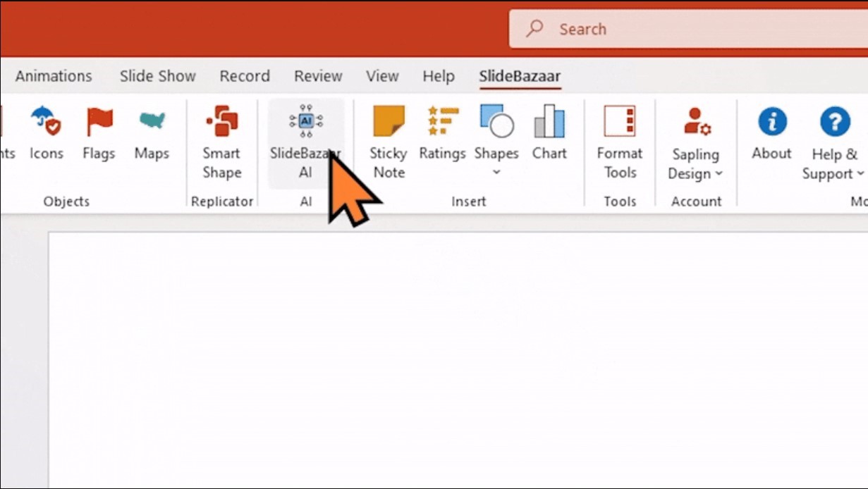Add a Ratings element
Screen dimensions: 868x489
click(442, 134)
